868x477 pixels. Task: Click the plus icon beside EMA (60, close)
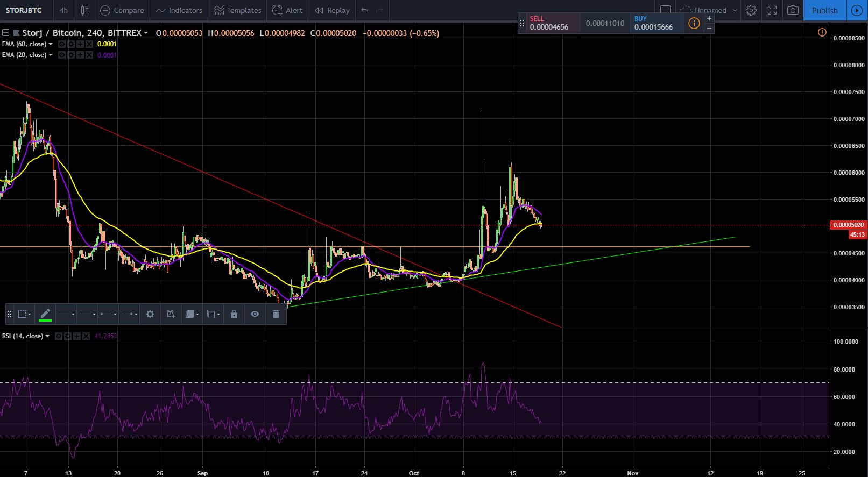tap(80, 44)
